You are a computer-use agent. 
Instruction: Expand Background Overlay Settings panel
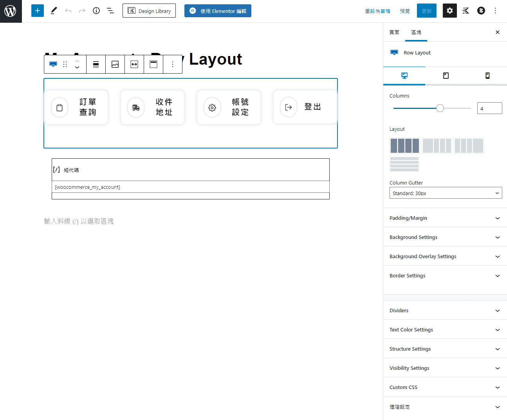[445, 256]
